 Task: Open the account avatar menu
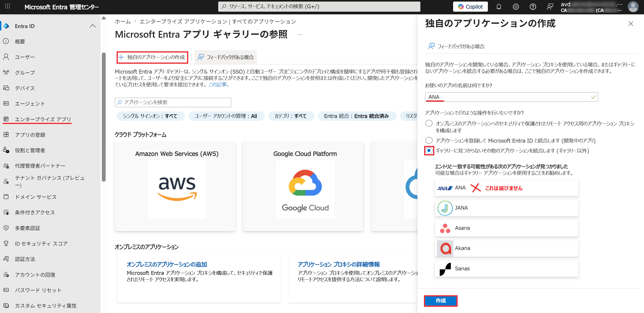click(633, 7)
